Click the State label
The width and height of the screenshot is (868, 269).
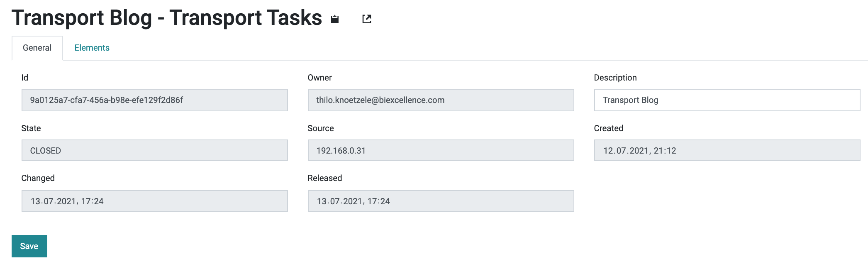click(x=31, y=128)
